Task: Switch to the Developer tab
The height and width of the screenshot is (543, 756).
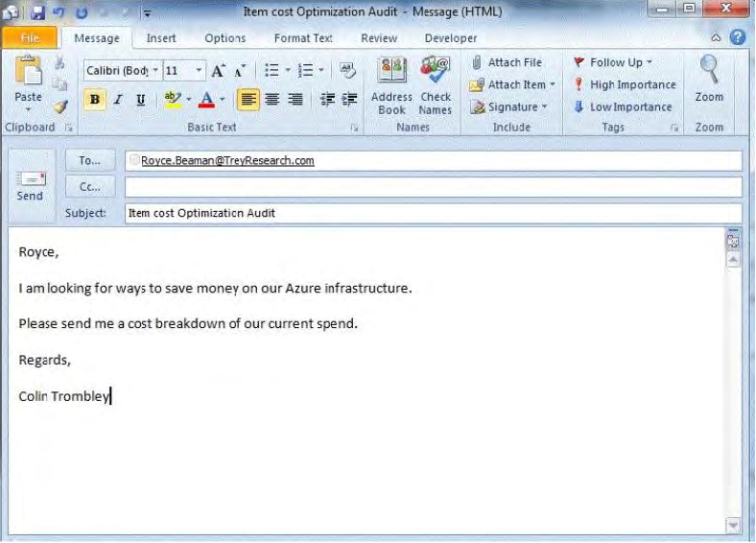Action: [x=451, y=38]
